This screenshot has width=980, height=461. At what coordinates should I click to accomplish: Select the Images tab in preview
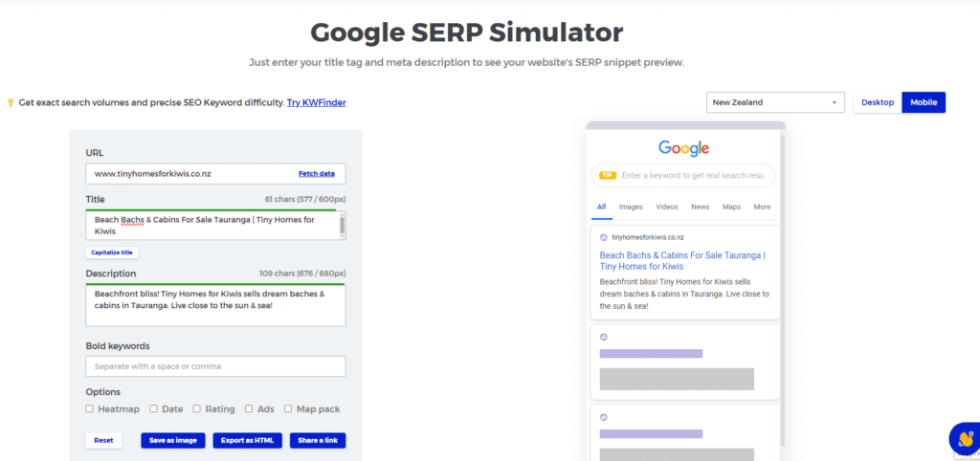click(x=631, y=207)
